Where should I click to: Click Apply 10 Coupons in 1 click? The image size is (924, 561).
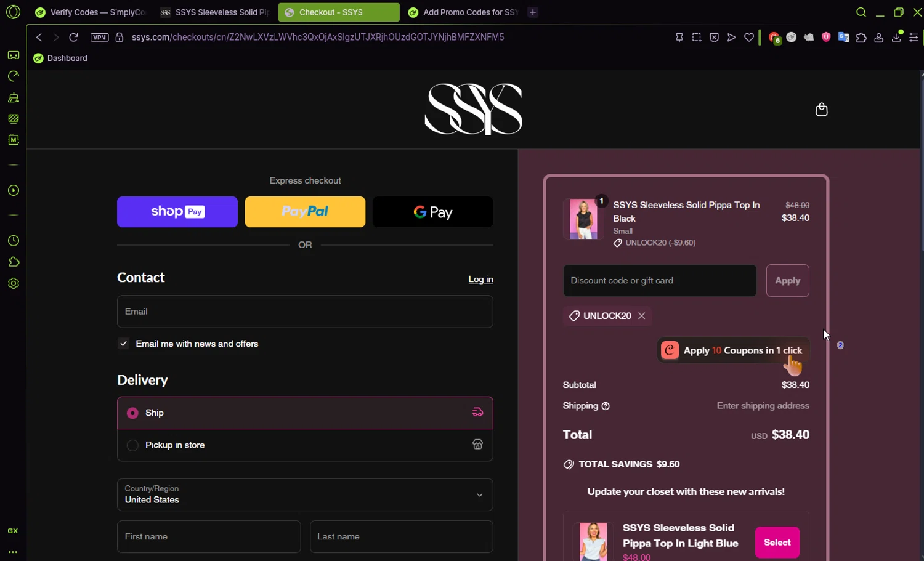[732, 350]
